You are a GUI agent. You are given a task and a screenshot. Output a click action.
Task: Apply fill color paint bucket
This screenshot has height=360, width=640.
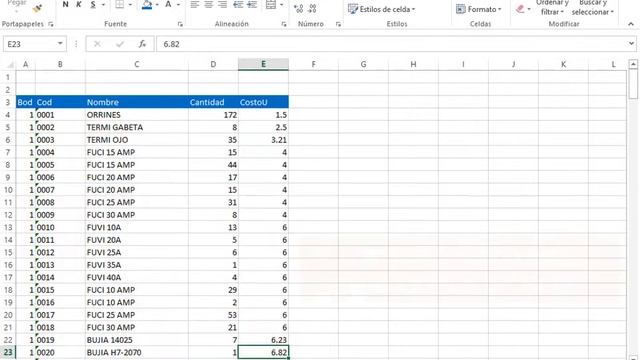point(147,4)
